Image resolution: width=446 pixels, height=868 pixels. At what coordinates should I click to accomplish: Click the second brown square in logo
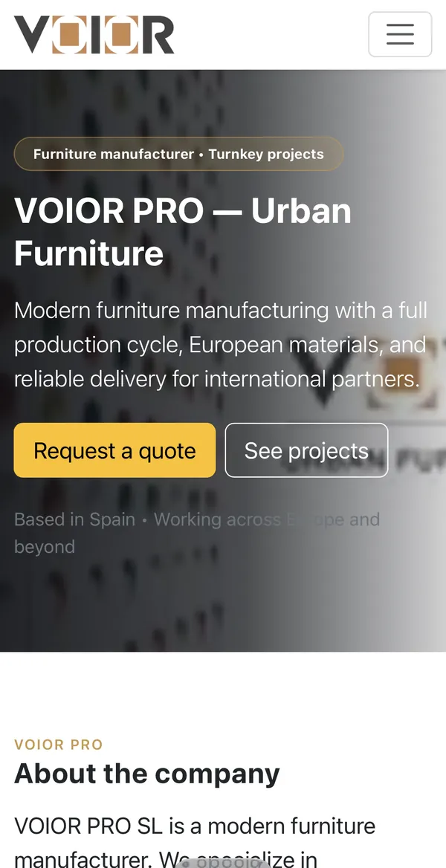[x=121, y=34]
